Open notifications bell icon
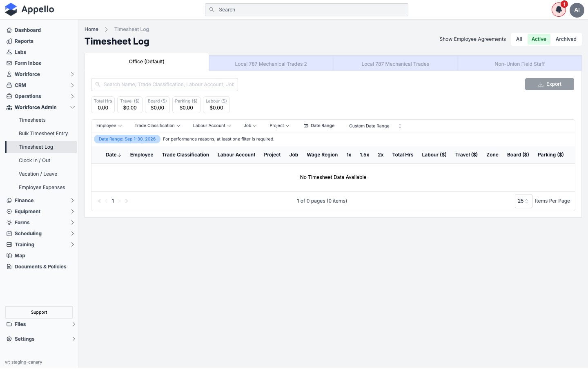 [x=559, y=10]
